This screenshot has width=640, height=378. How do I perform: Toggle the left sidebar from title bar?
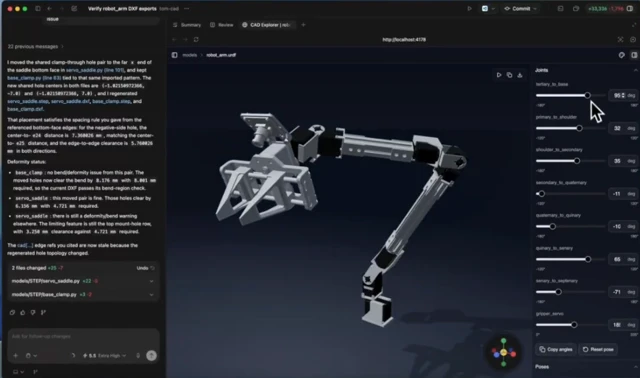[x=38, y=9]
